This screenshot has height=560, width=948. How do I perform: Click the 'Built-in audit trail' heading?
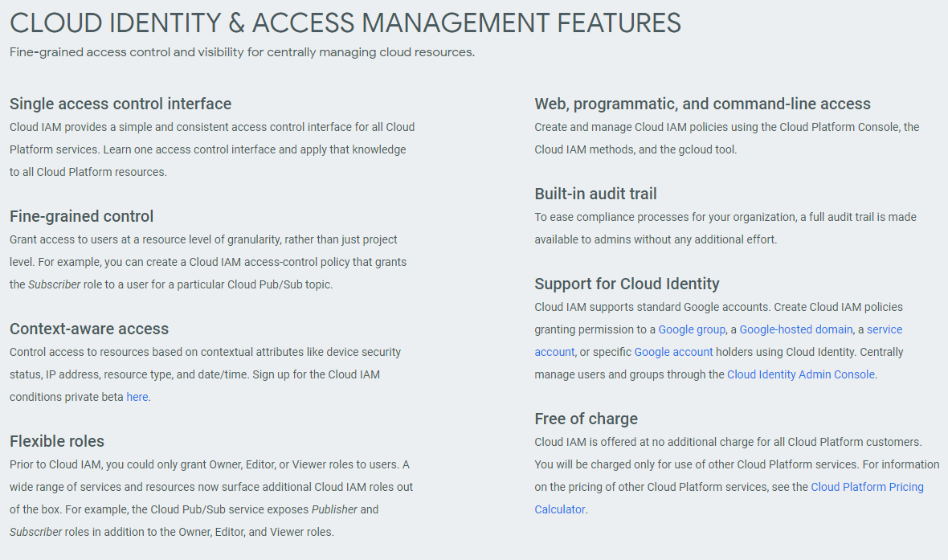coord(595,194)
